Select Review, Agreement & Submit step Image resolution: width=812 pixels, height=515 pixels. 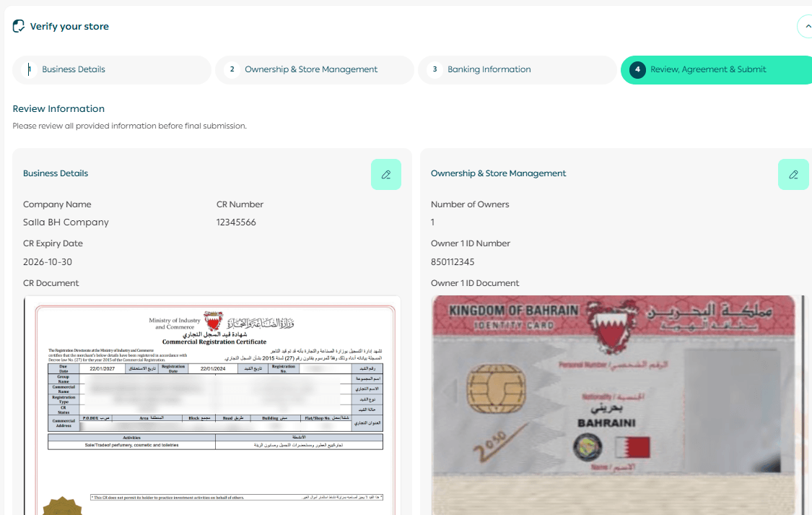coord(716,69)
